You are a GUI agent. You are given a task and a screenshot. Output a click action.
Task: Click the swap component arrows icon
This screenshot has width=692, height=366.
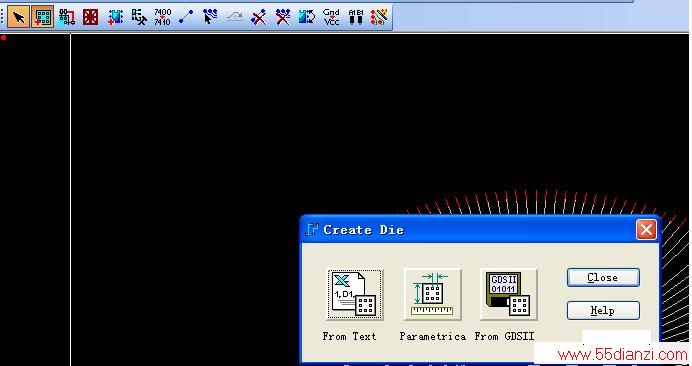(x=307, y=17)
